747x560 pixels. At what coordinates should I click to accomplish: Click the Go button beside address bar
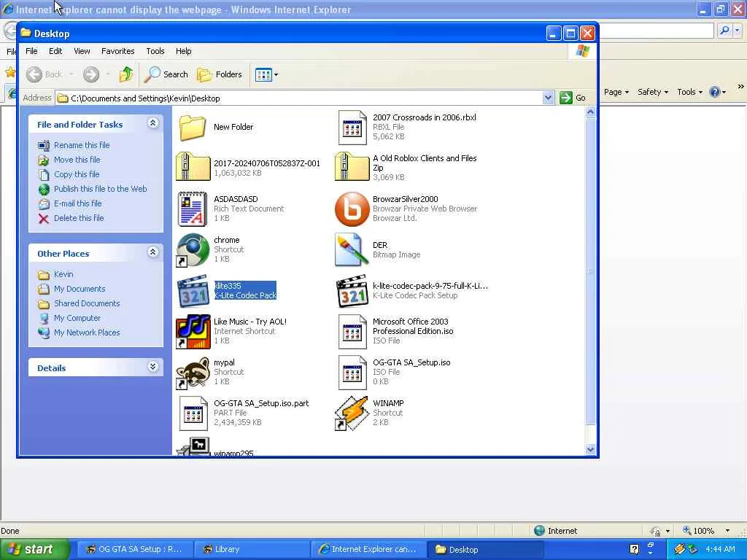coord(573,98)
